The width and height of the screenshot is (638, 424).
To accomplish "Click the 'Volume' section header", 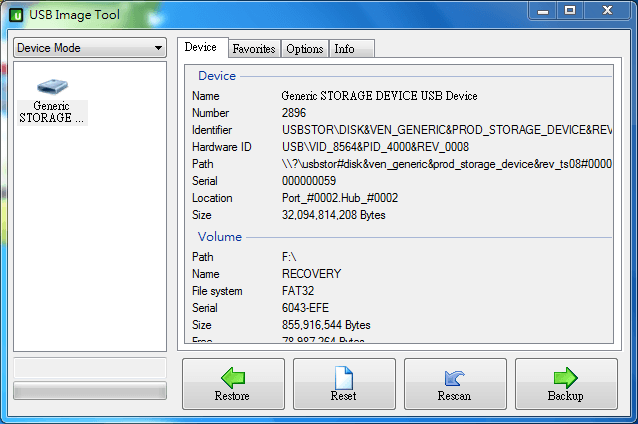I will coord(220,237).
